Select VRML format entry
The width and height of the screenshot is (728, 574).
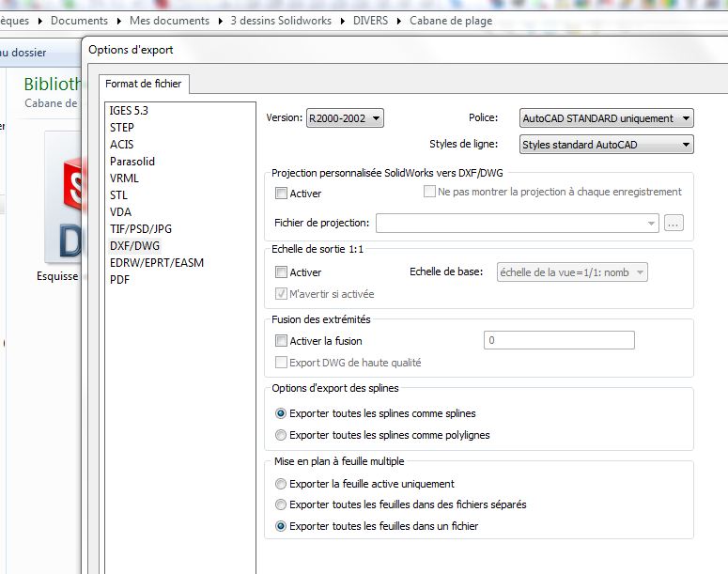coord(124,178)
